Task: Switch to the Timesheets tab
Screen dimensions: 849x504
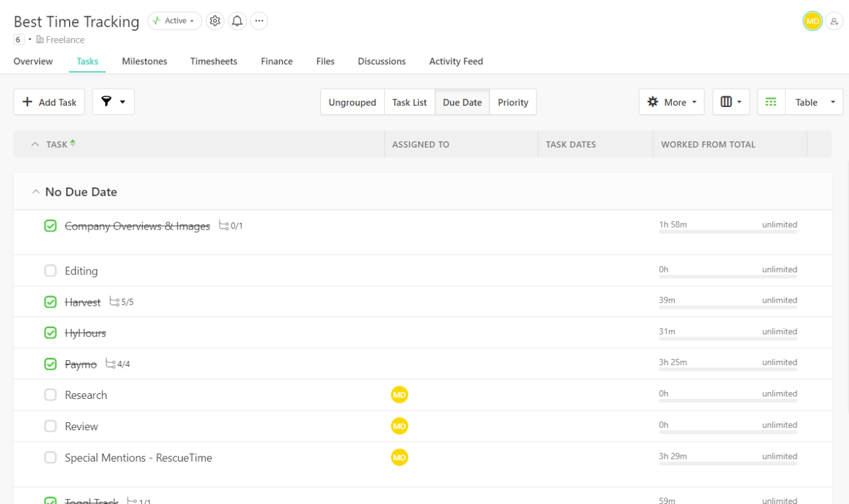Action: (x=213, y=61)
